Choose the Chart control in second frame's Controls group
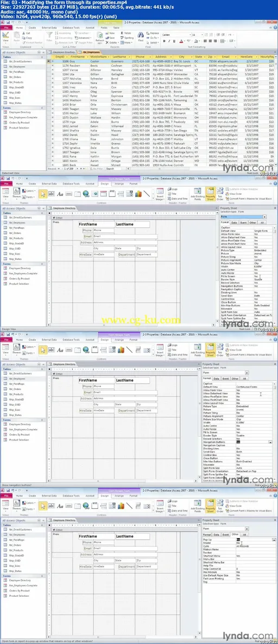This screenshot has width=278, height=644. 138,194
